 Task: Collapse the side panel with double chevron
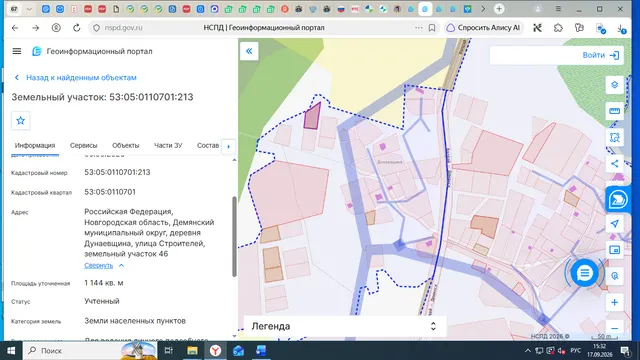(x=249, y=51)
